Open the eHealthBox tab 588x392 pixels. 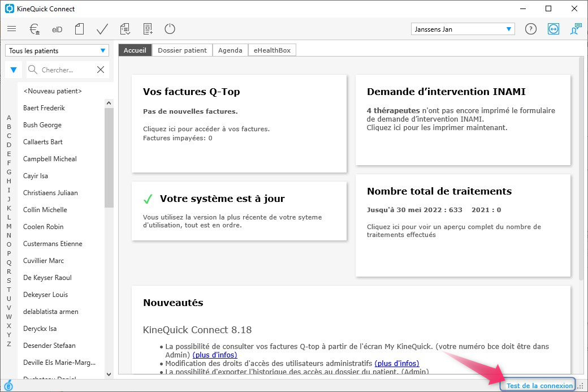[273, 50]
